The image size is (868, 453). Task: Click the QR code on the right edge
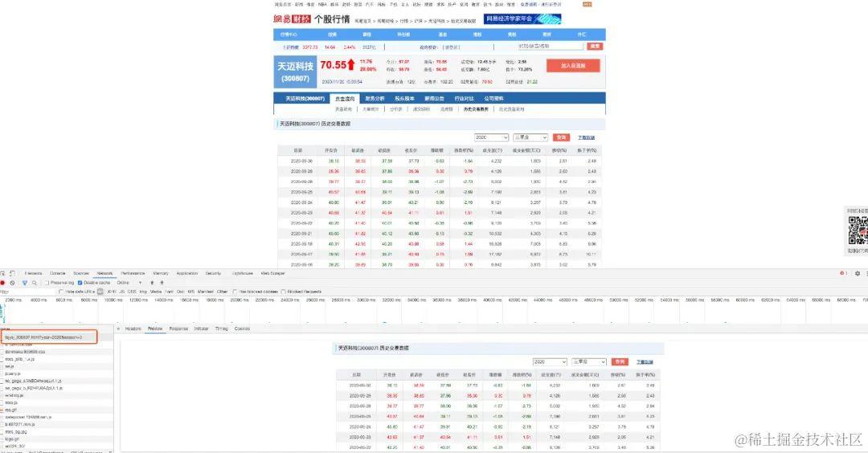(x=858, y=231)
